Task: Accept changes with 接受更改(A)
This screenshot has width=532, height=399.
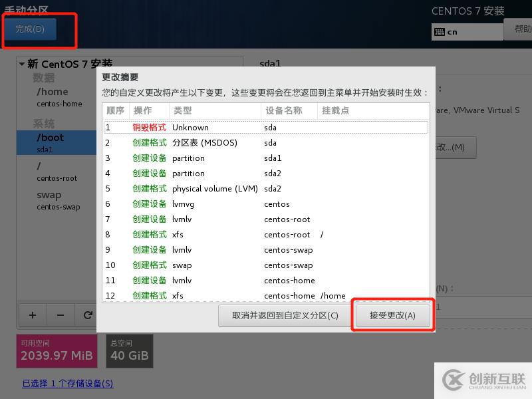Action: [x=392, y=315]
